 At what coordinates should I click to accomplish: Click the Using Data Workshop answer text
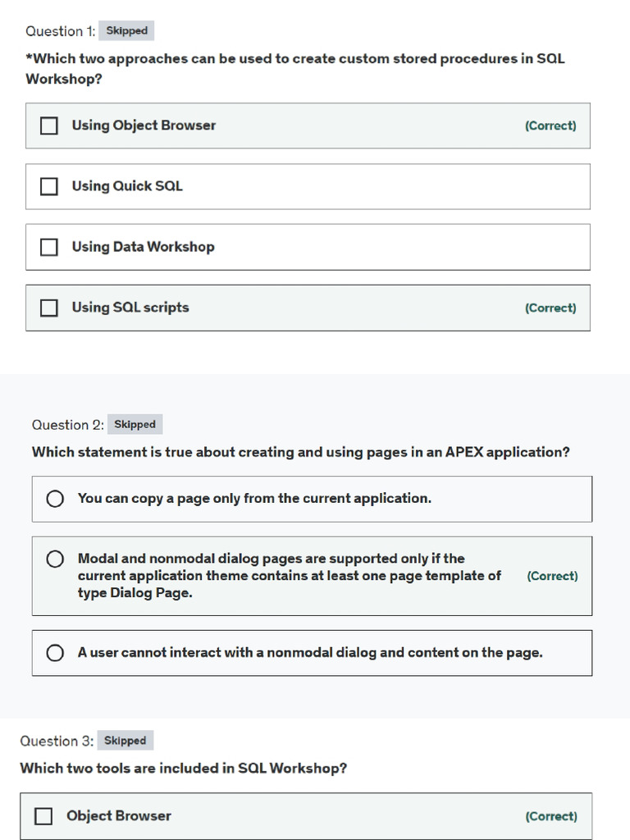[x=143, y=247]
